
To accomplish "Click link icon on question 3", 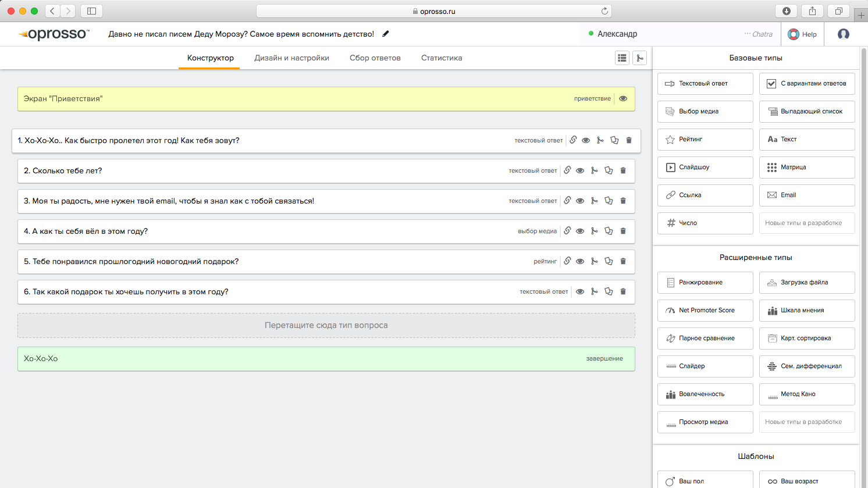I will (x=567, y=201).
